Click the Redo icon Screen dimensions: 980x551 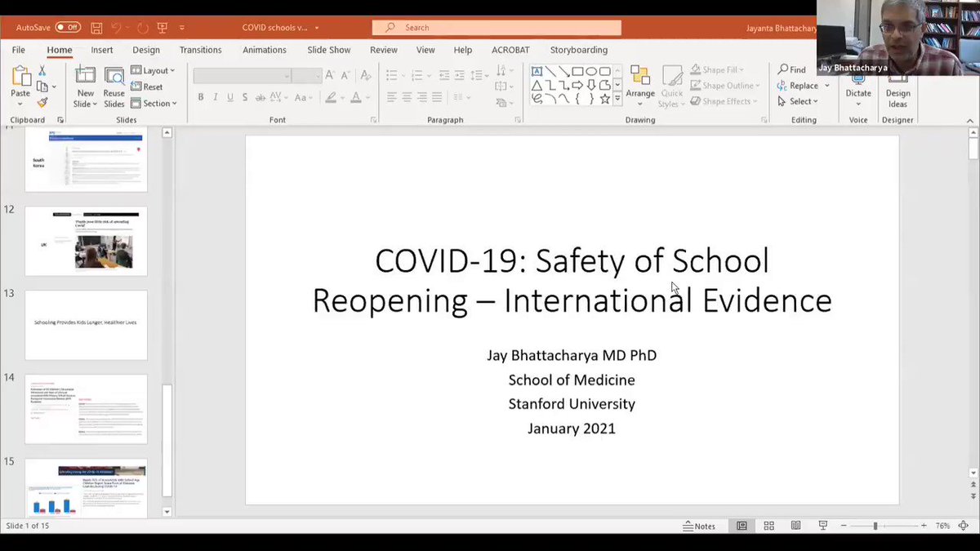tap(143, 27)
